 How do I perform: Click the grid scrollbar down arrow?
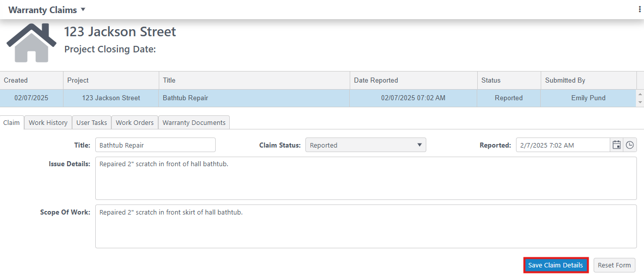click(640, 102)
